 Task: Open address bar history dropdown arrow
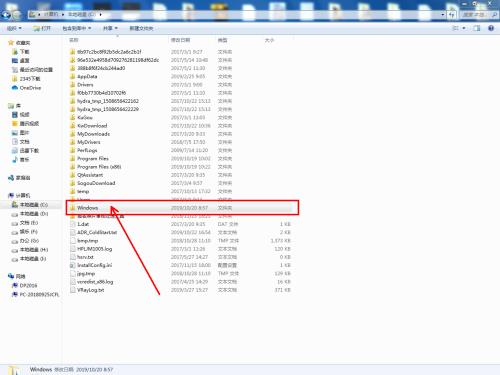[x=442, y=15]
